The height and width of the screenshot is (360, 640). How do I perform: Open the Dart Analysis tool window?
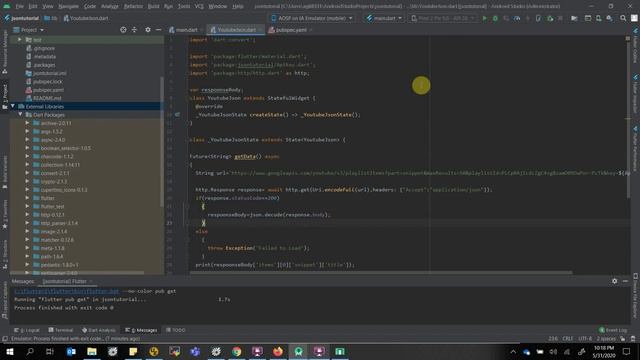point(99,330)
